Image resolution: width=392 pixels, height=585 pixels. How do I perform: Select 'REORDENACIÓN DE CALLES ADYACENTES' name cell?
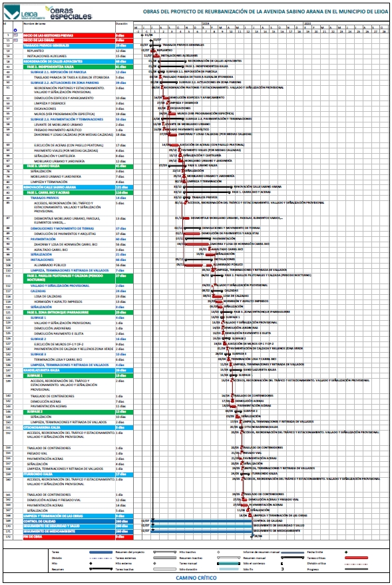(69, 61)
